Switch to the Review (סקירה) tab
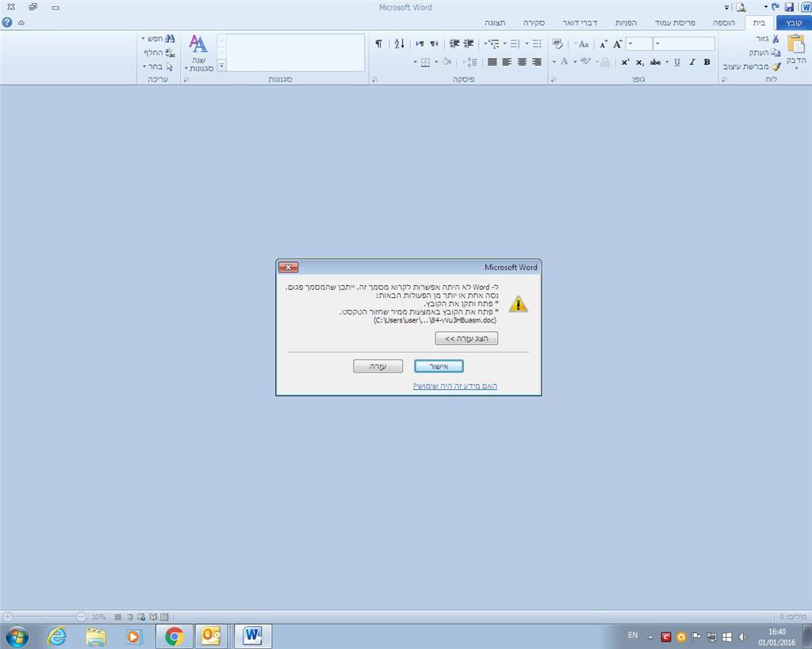This screenshot has height=649, width=812. (x=534, y=23)
